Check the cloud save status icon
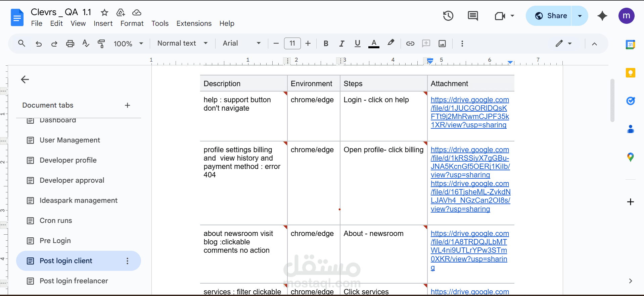This screenshot has width=644, height=296. point(137,12)
